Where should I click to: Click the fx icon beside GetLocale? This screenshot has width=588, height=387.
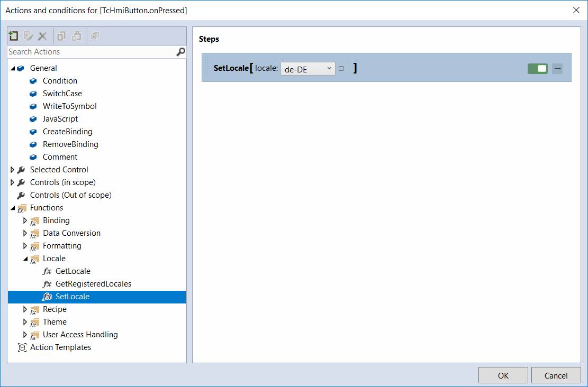[x=47, y=271]
